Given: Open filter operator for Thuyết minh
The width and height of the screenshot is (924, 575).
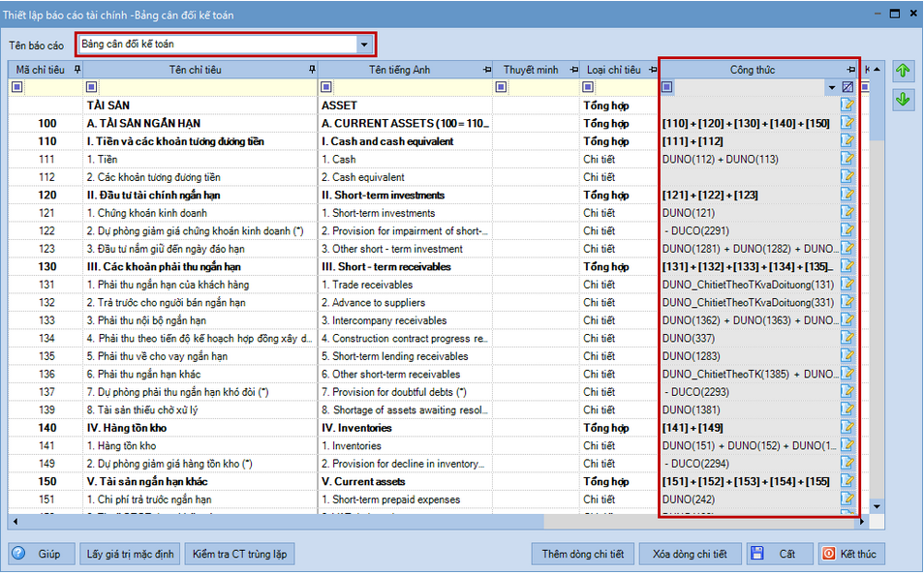Looking at the screenshot, I should (501, 87).
